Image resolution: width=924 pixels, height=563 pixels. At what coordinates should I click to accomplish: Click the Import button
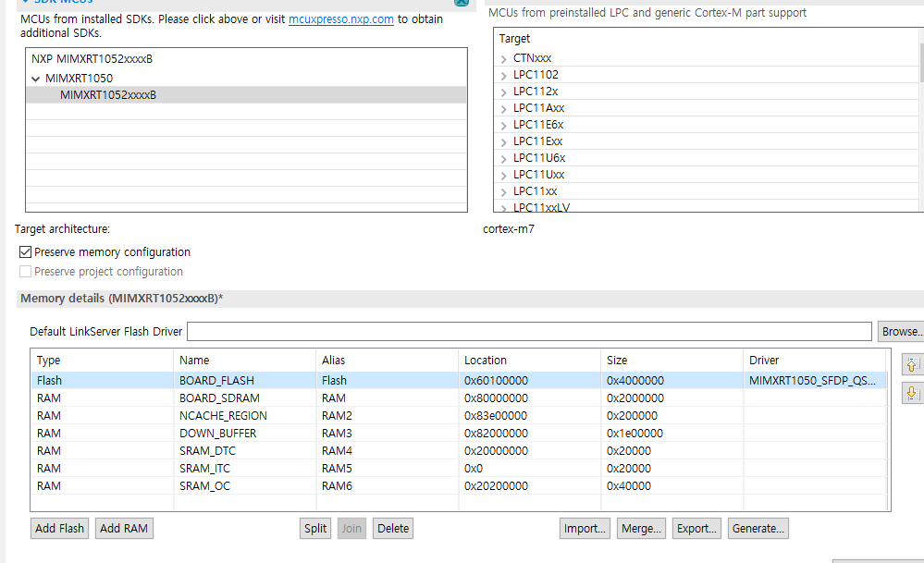click(x=585, y=528)
